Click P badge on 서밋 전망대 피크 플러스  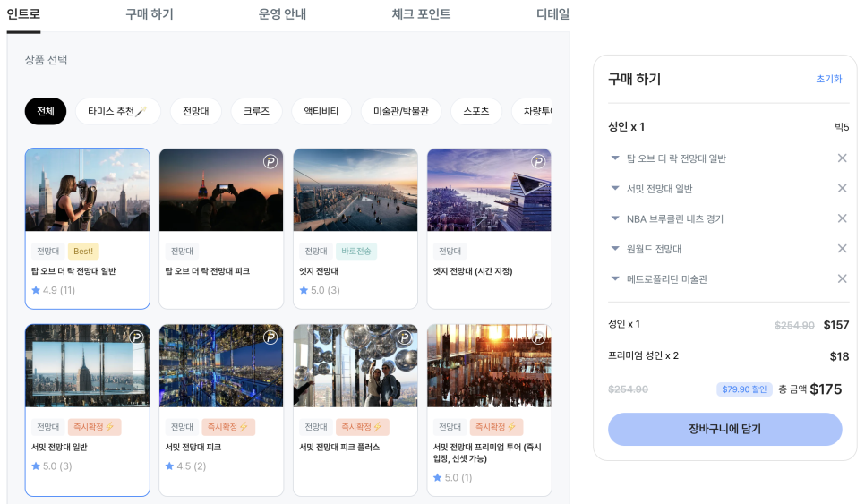[x=405, y=337]
